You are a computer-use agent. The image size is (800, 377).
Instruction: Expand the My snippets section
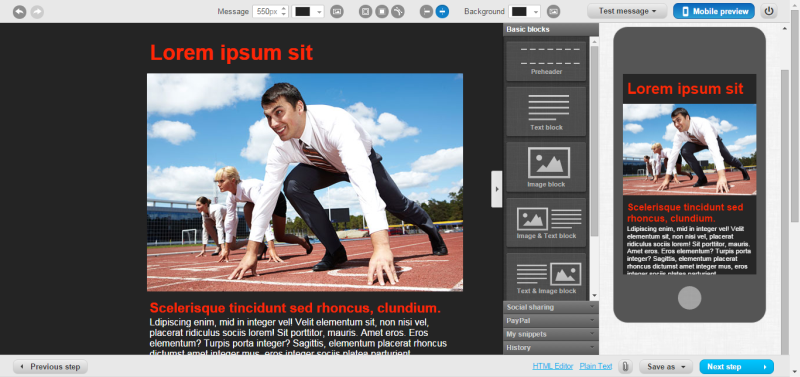[551, 334]
